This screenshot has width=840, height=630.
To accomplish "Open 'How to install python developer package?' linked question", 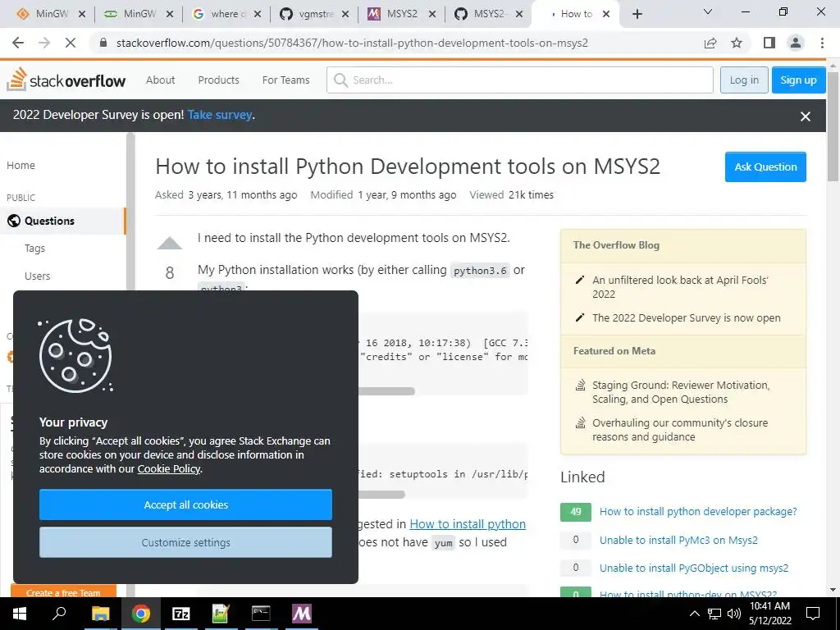I will [698, 512].
